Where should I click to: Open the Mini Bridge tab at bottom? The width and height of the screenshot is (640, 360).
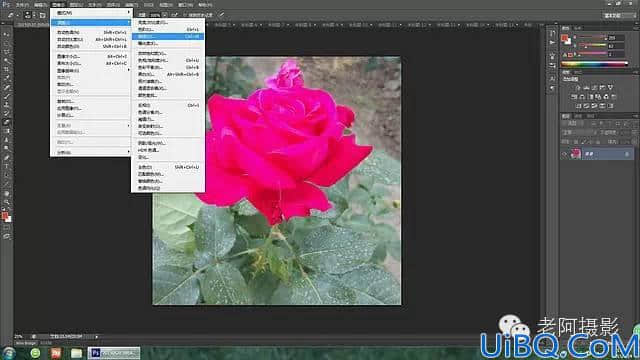coord(25,343)
